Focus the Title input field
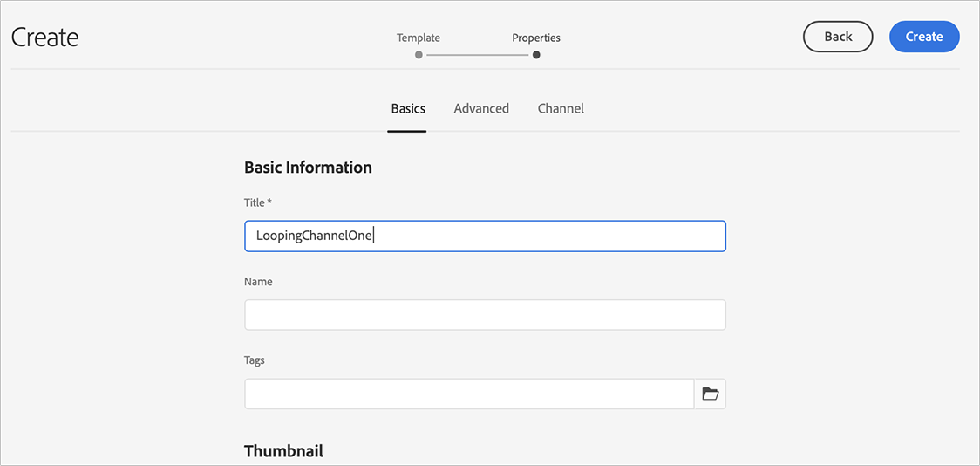The image size is (980, 466). [485, 236]
